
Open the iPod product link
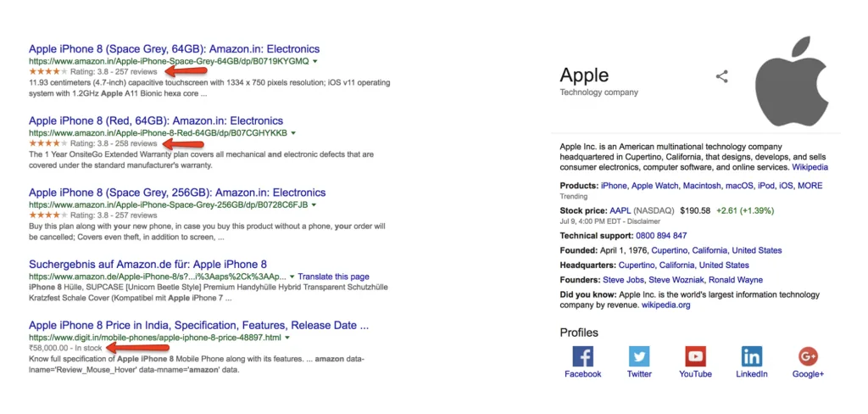(765, 186)
